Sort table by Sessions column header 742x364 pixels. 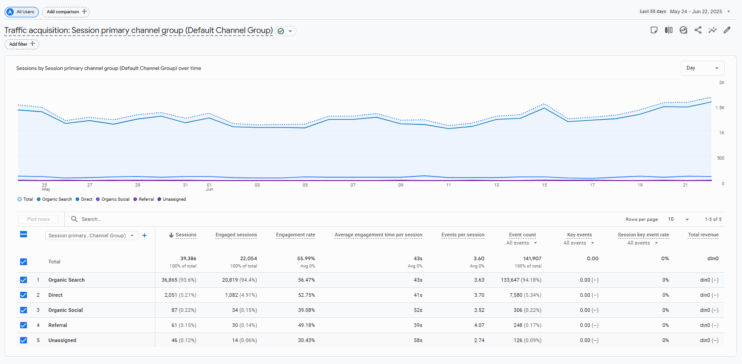tap(183, 235)
